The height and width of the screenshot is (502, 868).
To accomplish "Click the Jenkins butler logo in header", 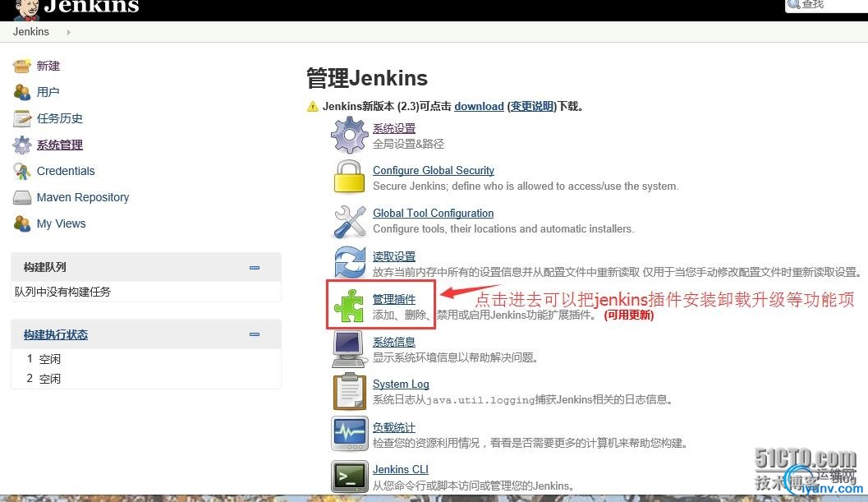I will click(x=26, y=9).
